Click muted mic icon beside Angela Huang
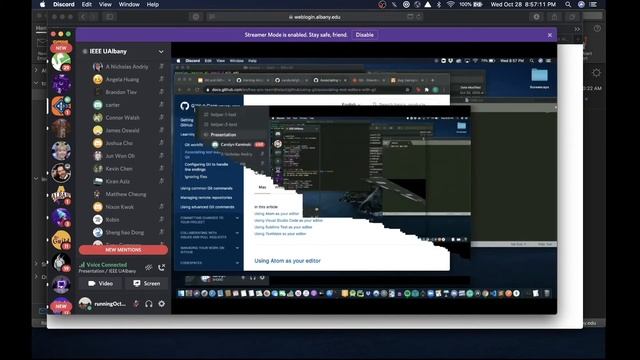 (x=161, y=79)
